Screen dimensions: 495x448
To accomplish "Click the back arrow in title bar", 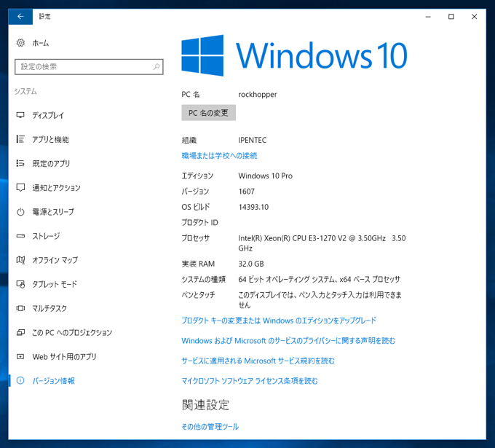I will [x=20, y=17].
